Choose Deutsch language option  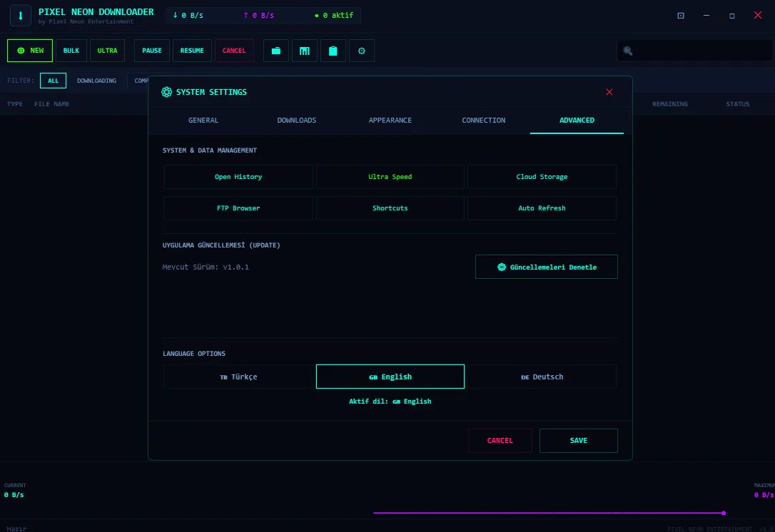coord(542,377)
